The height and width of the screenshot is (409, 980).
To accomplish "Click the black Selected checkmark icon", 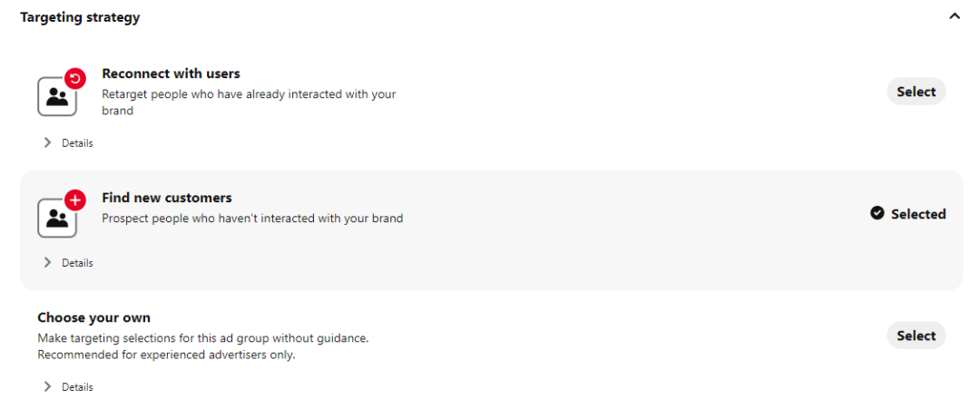I will tap(877, 214).
